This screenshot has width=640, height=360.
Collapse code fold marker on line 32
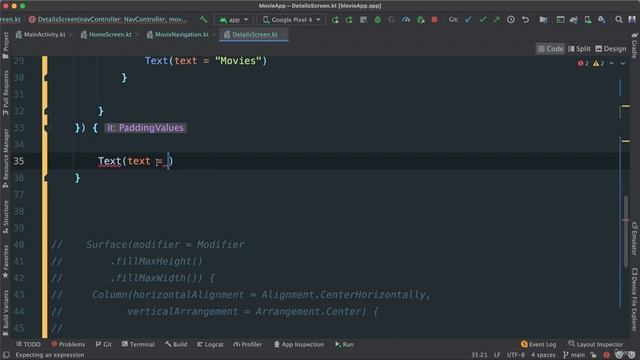click(46, 111)
